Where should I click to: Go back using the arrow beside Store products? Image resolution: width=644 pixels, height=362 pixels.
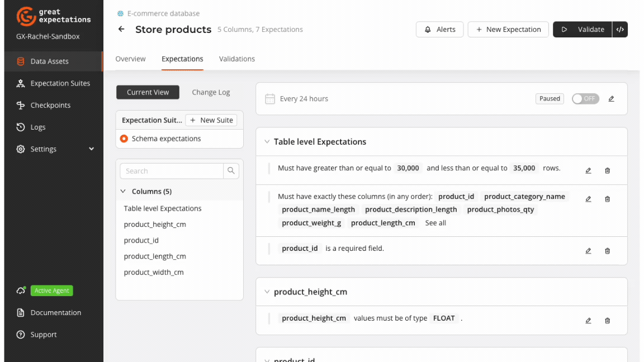[x=121, y=30]
